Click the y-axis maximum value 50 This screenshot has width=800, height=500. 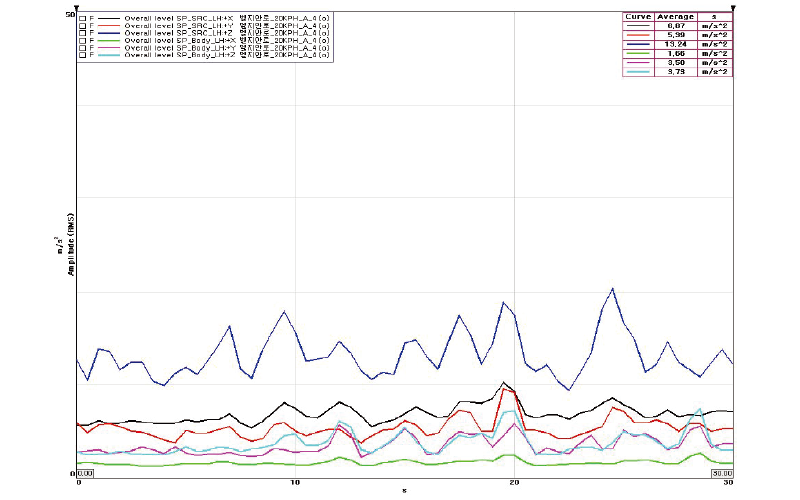coord(68,15)
